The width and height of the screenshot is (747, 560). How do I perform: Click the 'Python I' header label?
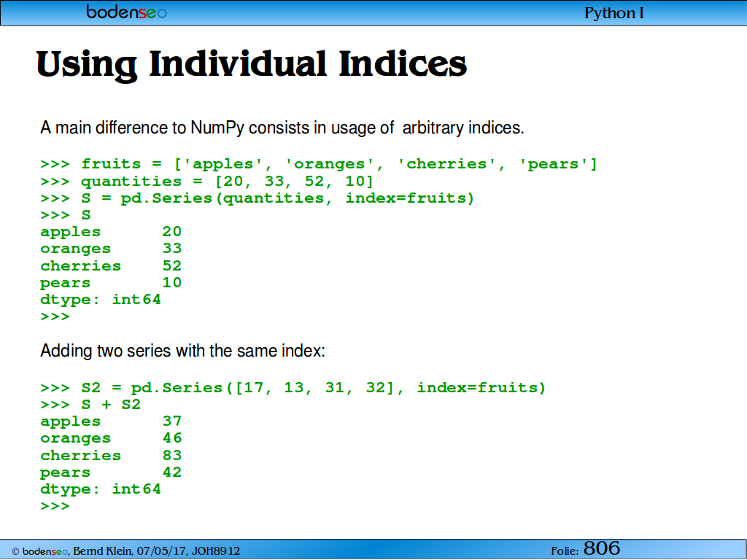[614, 13]
